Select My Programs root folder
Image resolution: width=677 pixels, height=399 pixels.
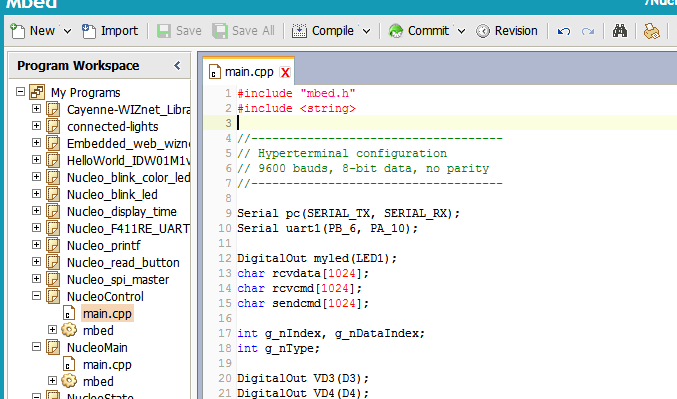[x=85, y=93]
